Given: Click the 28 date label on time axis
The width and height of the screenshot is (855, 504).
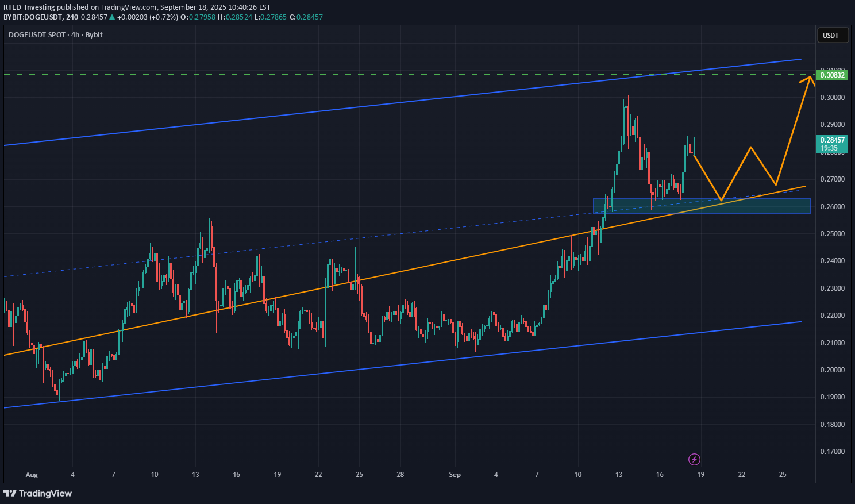Looking at the screenshot, I should [400, 475].
